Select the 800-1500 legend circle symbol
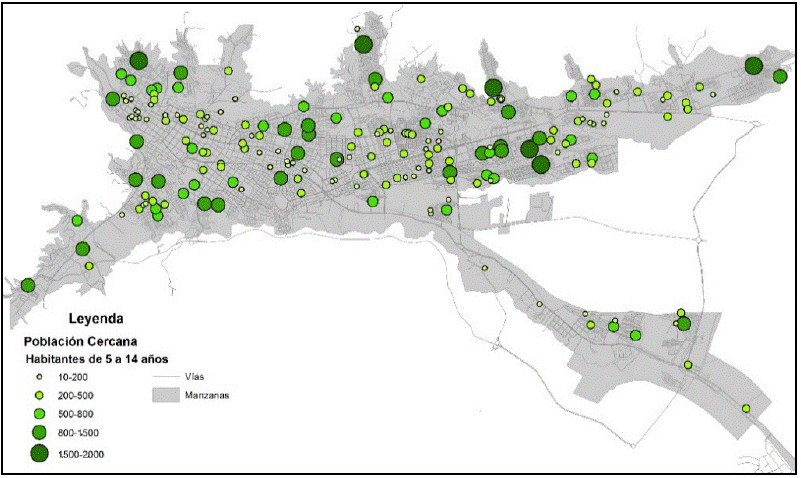The image size is (801, 478). click(39, 432)
